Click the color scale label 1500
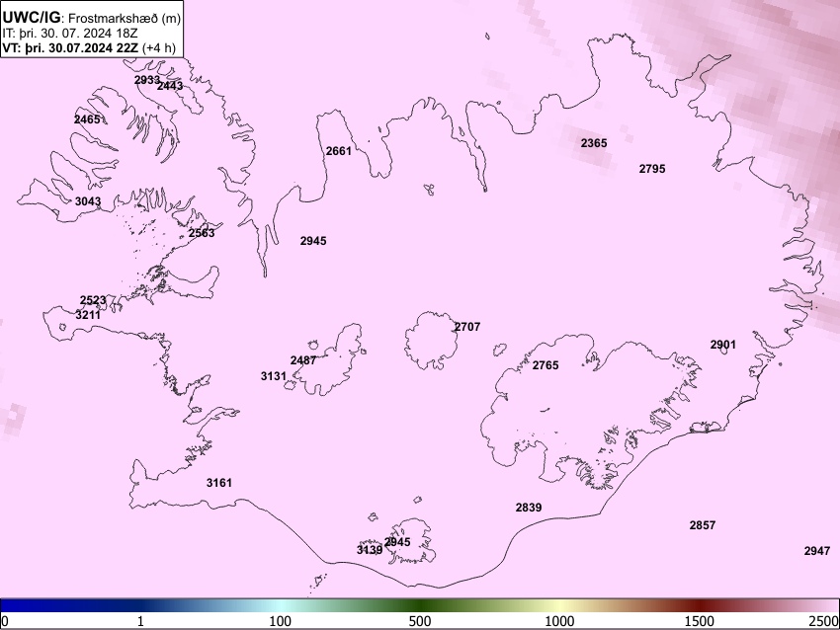 pyautogui.click(x=700, y=621)
